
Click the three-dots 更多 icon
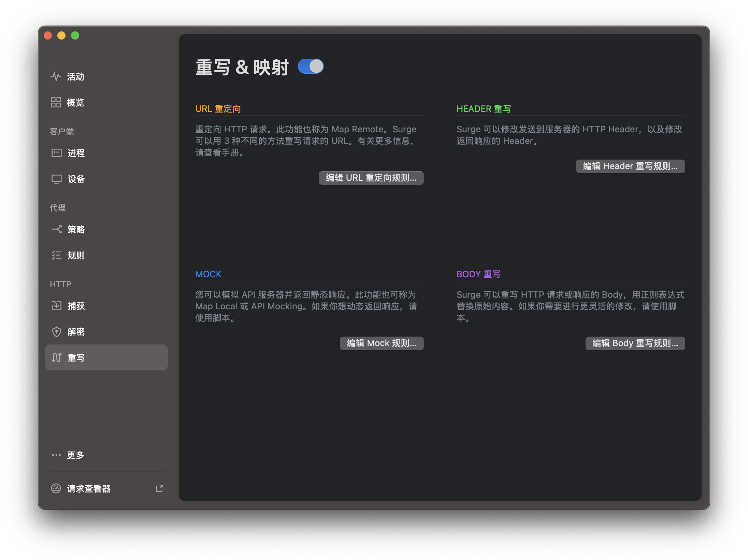click(56, 455)
